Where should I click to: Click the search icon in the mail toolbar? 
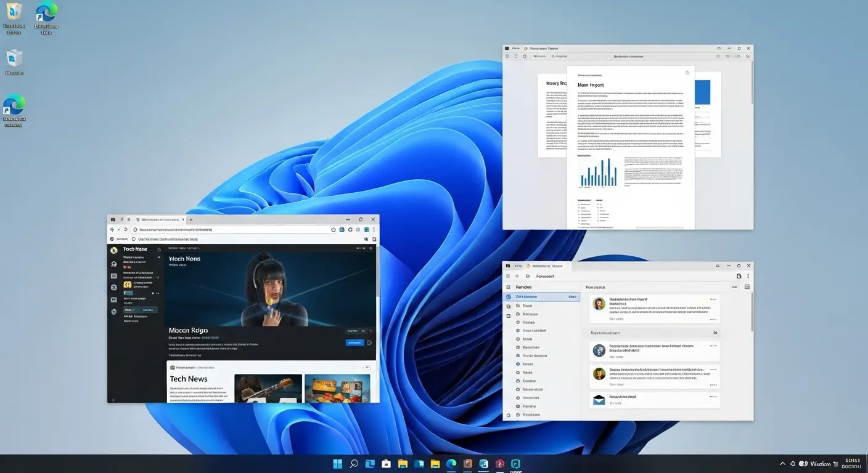517,276
